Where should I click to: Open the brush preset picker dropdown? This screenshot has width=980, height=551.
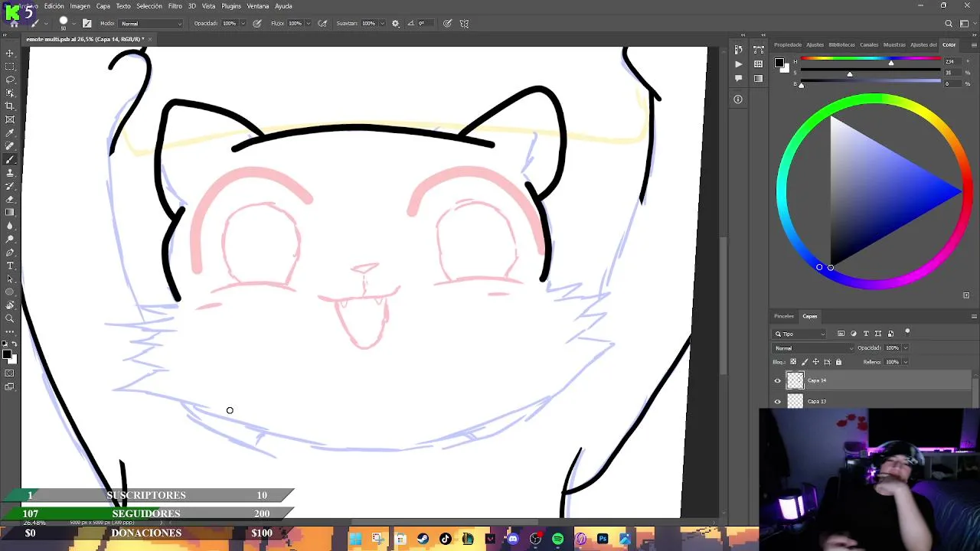click(x=73, y=23)
